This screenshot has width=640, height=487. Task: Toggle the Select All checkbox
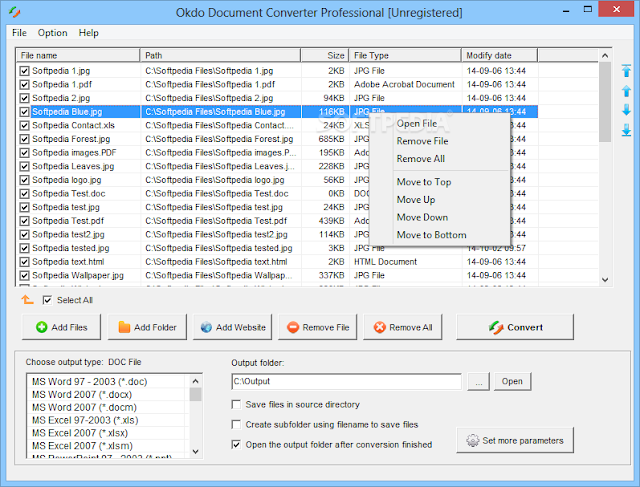[x=47, y=300]
